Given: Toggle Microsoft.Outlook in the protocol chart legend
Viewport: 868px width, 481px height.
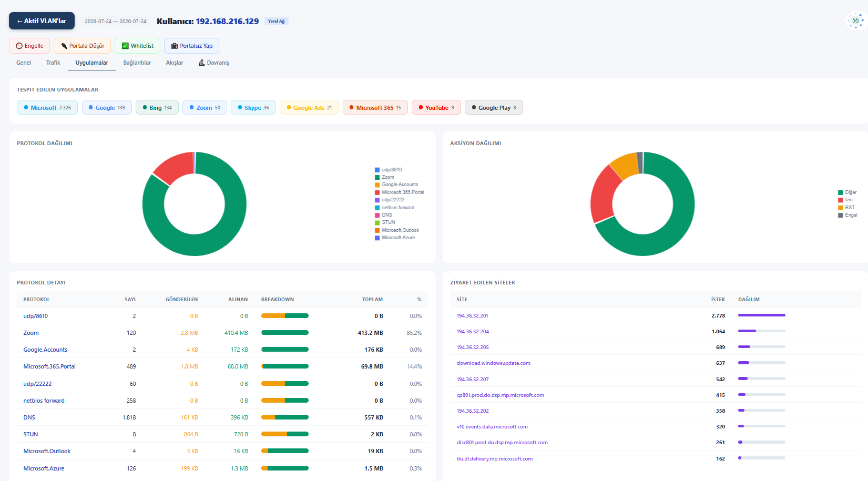Looking at the screenshot, I should point(397,230).
